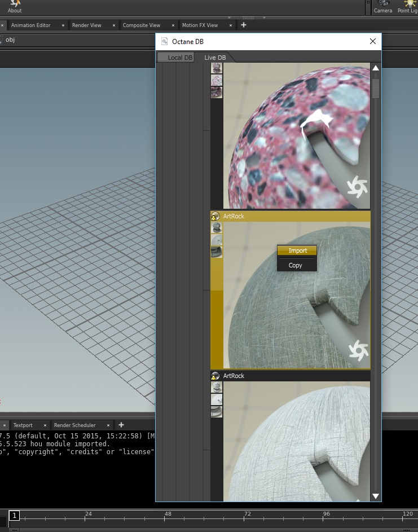Select first small thumbnail under the selected ArtRock
The width and height of the screenshot is (418, 532).
point(217,227)
